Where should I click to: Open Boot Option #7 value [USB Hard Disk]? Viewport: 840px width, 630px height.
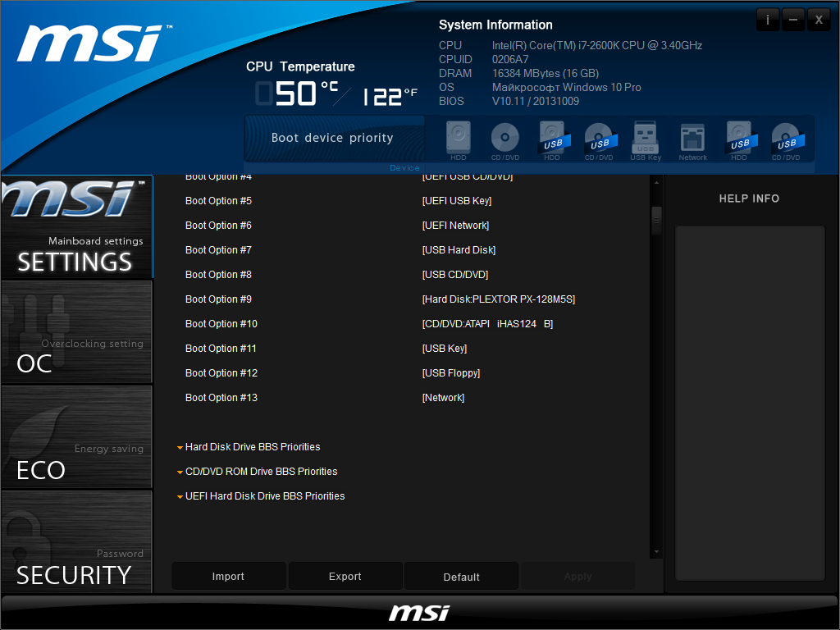[459, 250]
